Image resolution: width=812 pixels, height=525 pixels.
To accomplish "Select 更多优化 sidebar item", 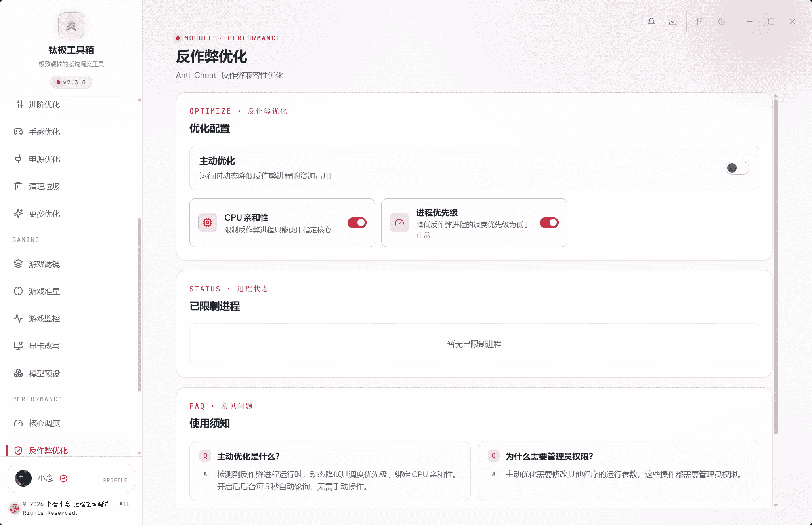I will point(68,214).
